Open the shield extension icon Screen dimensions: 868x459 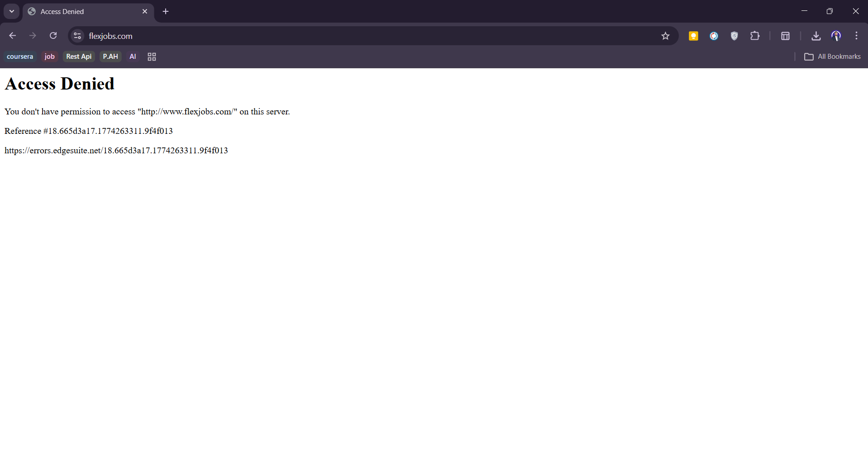[734, 36]
